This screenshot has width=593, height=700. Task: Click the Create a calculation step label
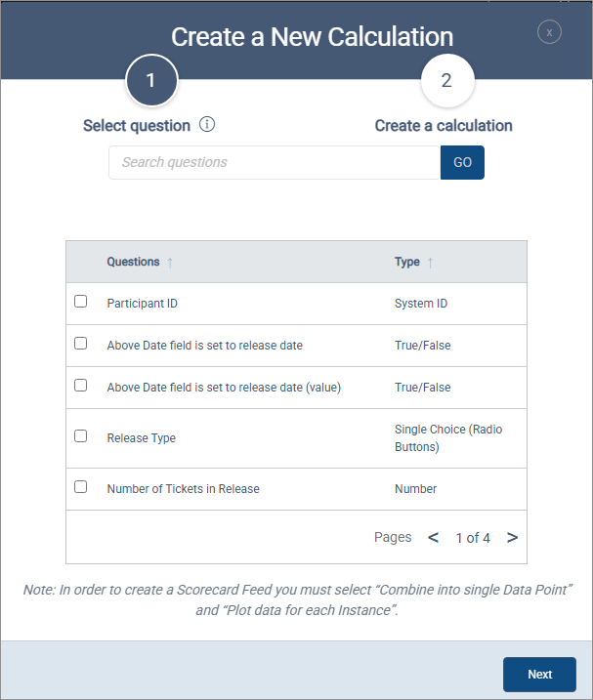[x=444, y=126]
